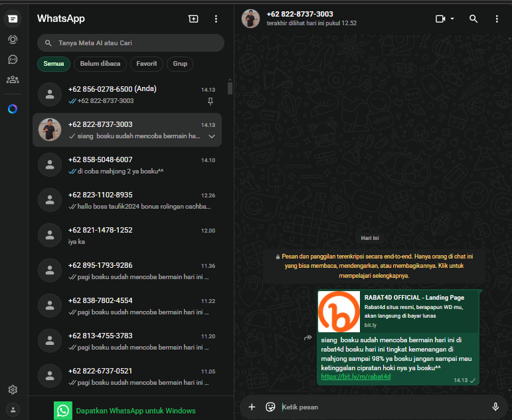Viewport: 512px width, 420px height.
Task: Click the 'Hari Ini' date label
Action: tap(370, 238)
